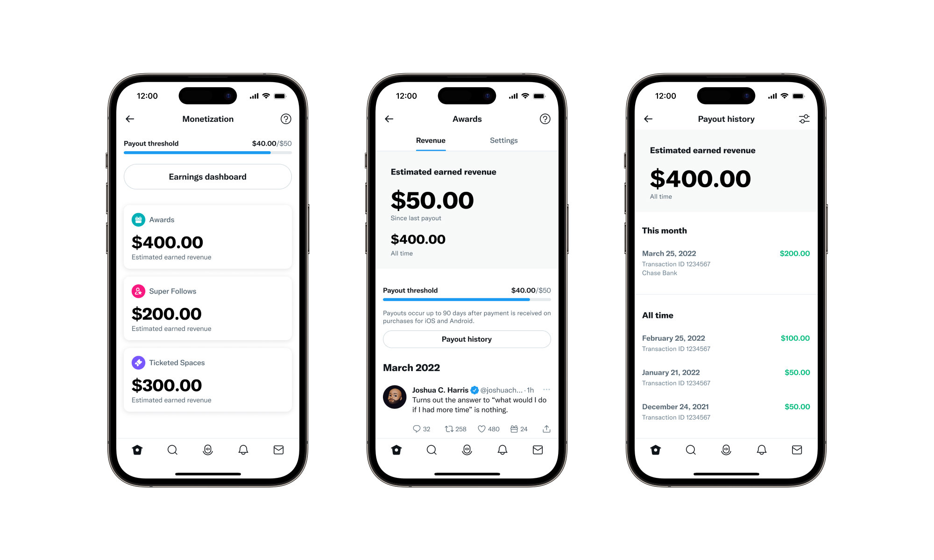This screenshot has width=934, height=560.
Task: Tap the notifications bell icon
Action: pos(243,450)
